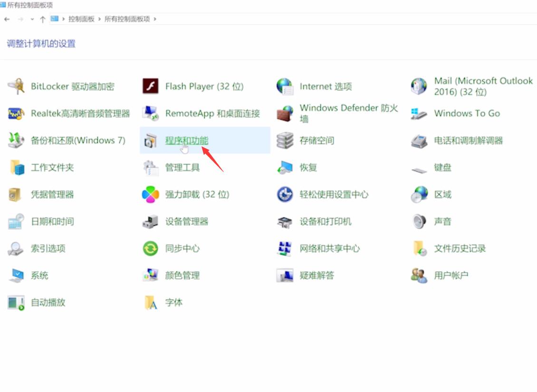
Task: Click the Internet 选项 globe icon
Action: [285, 86]
